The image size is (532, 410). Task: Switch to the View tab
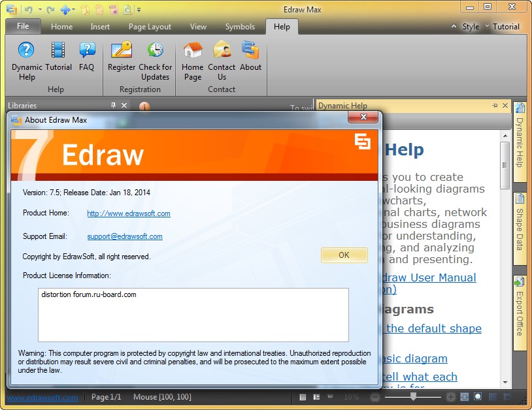click(x=198, y=26)
